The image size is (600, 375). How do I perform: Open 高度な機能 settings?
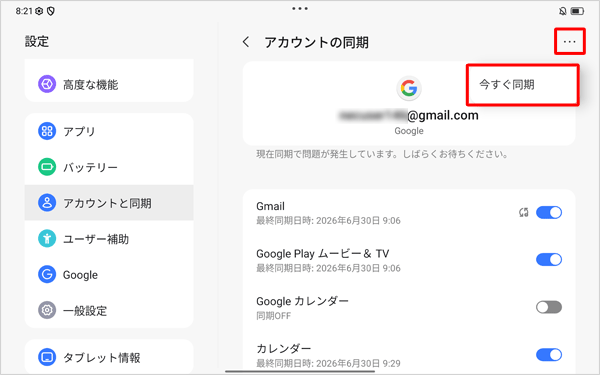pyautogui.click(x=109, y=84)
